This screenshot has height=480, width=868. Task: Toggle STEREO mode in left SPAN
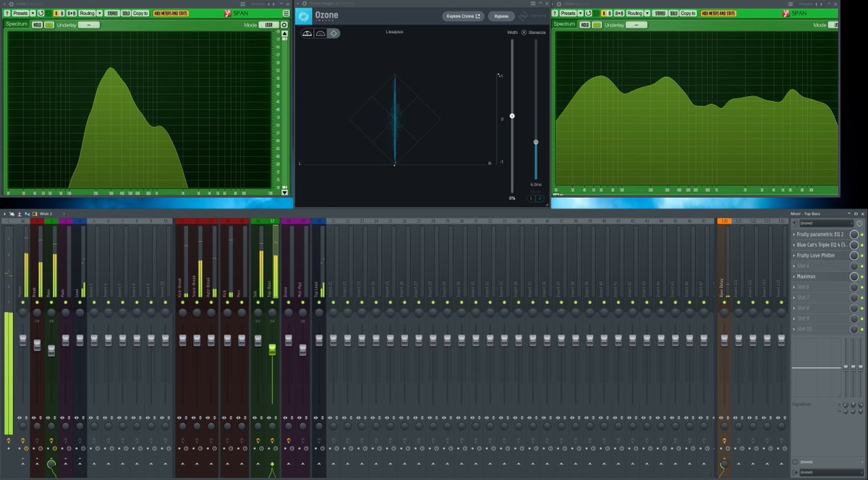(x=112, y=13)
